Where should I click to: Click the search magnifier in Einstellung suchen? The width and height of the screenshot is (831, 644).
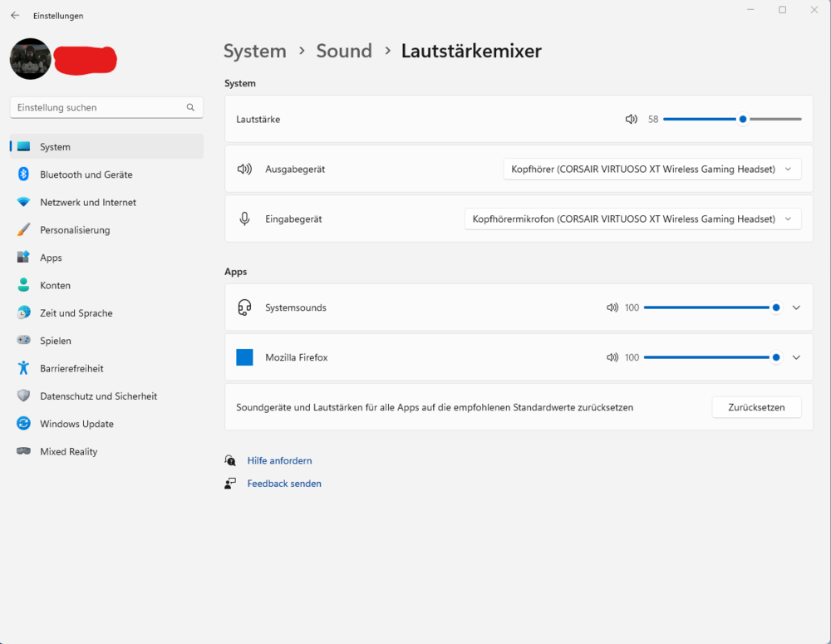[x=190, y=107]
